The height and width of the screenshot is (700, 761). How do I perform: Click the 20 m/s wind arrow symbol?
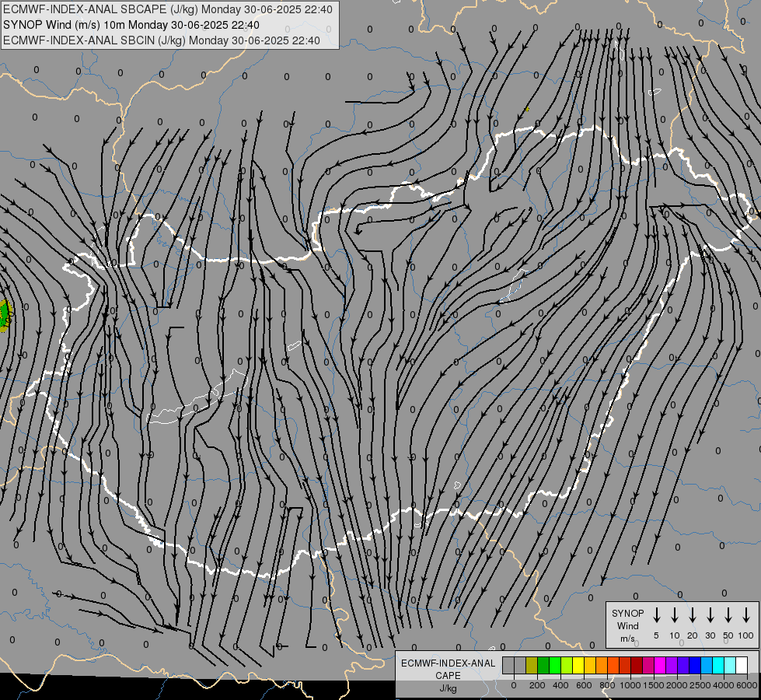click(693, 615)
